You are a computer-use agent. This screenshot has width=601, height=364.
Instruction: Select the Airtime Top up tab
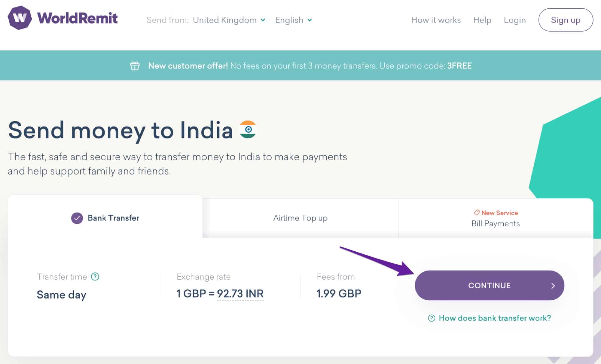click(300, 218)
